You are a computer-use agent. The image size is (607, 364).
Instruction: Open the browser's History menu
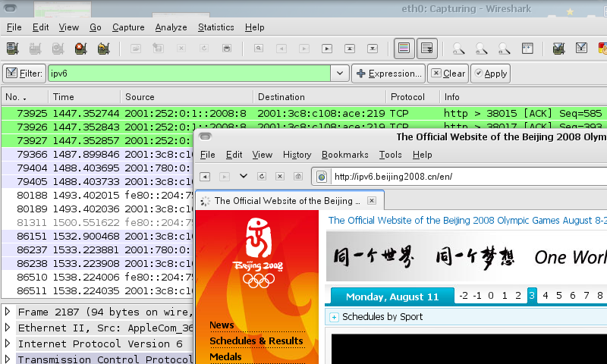(x=297, y=155)
